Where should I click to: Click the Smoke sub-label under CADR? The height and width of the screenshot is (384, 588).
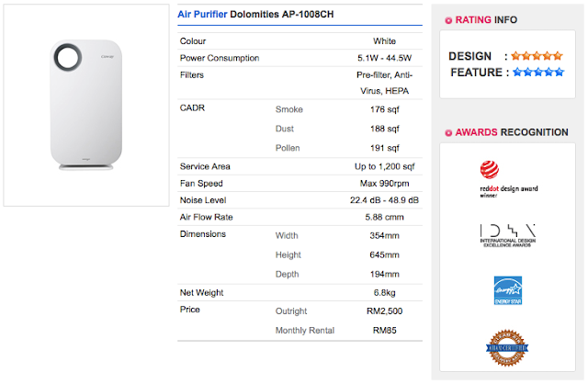pos(288,109)
